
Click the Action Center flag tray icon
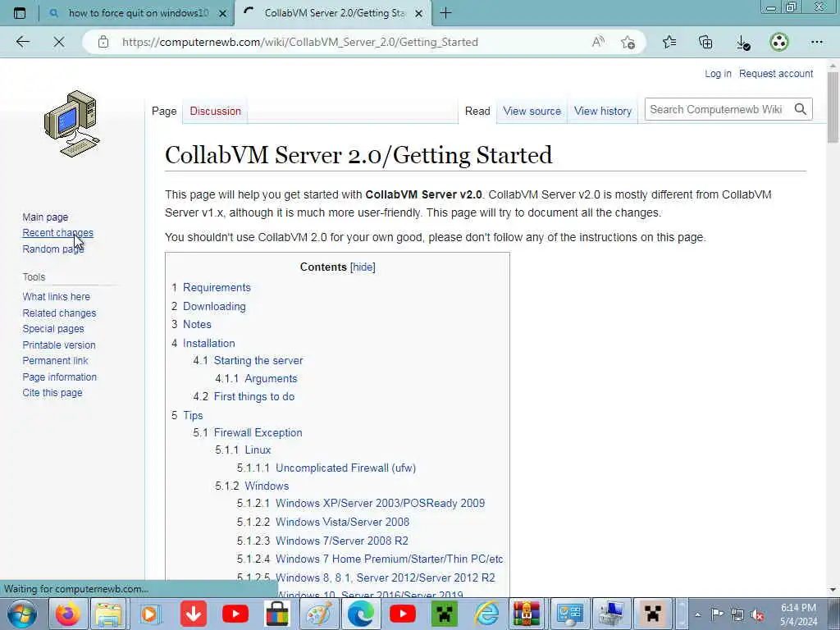pos(717,614)
